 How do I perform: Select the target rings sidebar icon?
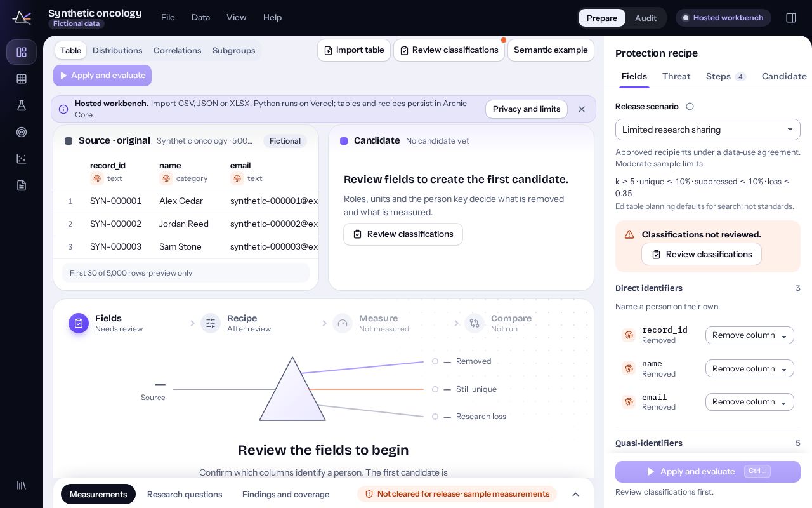(x=22, y=132)
